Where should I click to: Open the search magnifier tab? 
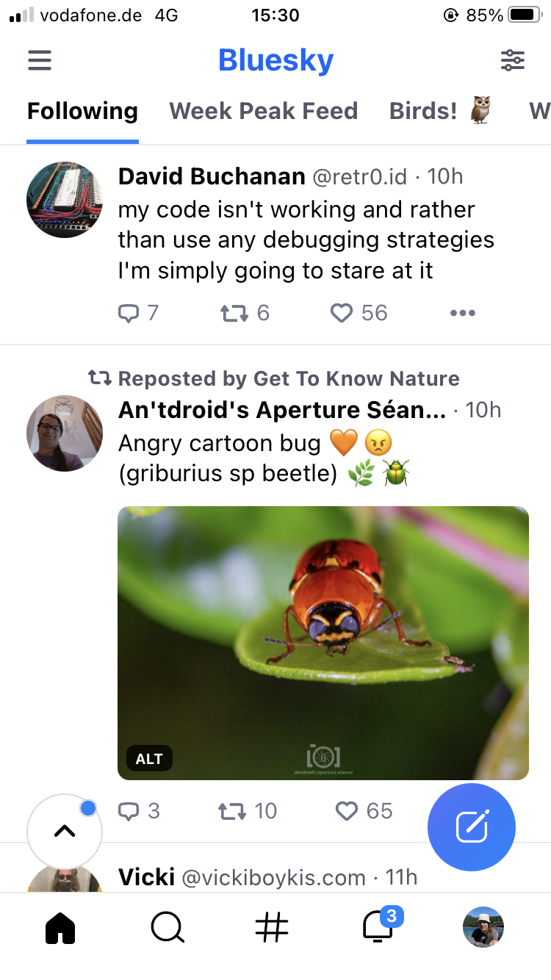pos(168,929)
